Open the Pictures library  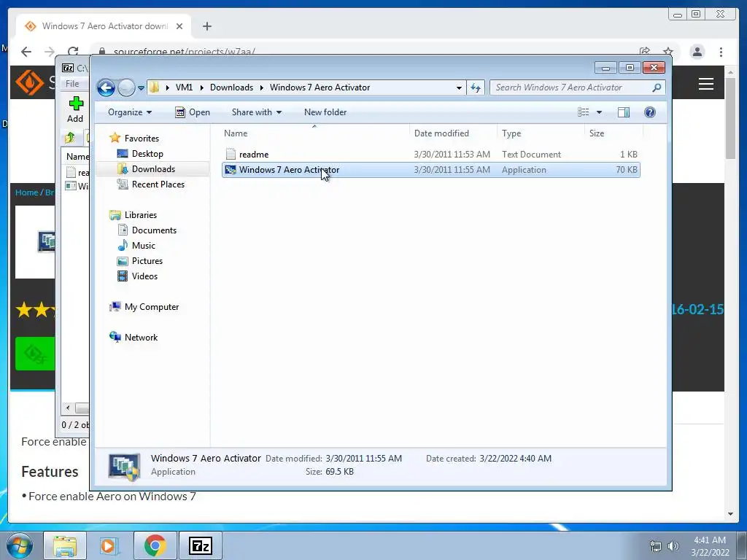coord(147,261)
